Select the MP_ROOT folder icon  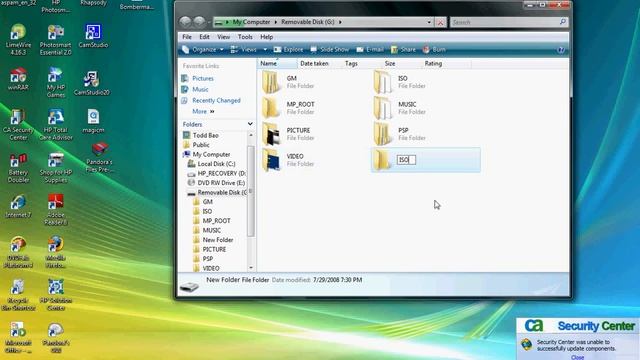tap(271, 108)
